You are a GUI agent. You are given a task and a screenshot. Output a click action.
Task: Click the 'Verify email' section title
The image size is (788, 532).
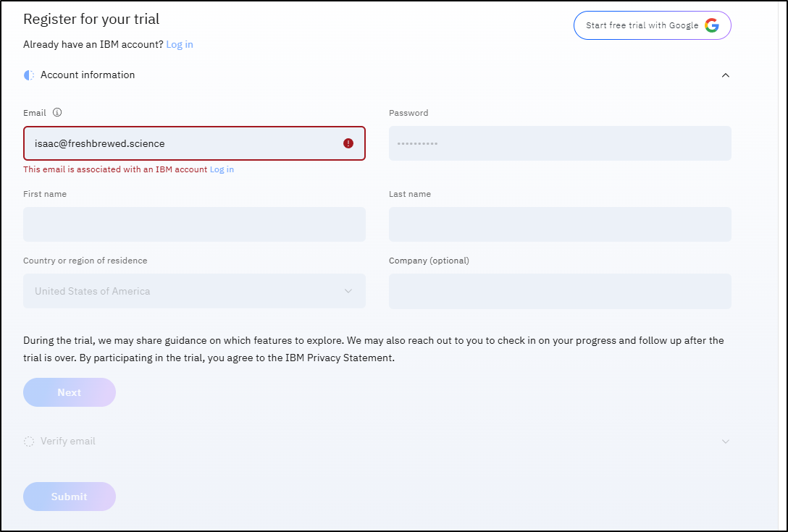click(x=68, y=441)
